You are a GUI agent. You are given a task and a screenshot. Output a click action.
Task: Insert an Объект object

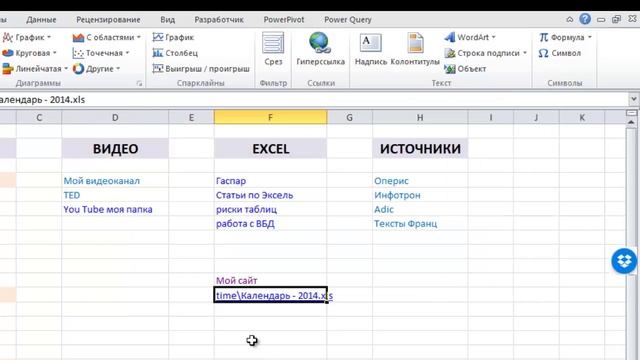point(465,69)
